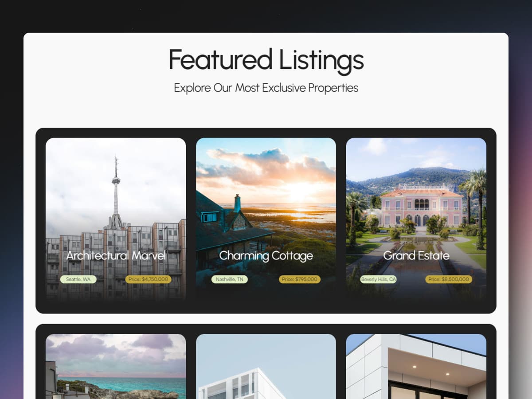Click the dark page background outside the panel

tap(11, 177)
